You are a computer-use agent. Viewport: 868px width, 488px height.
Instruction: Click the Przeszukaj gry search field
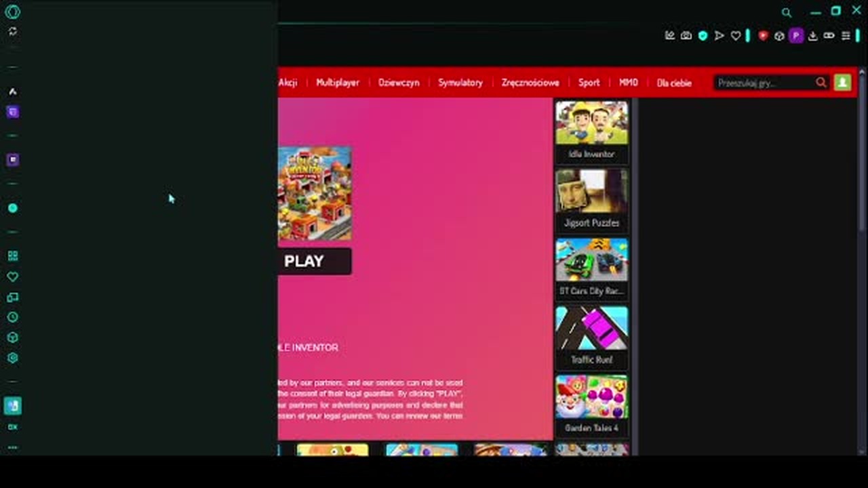(x=764, y=83)
